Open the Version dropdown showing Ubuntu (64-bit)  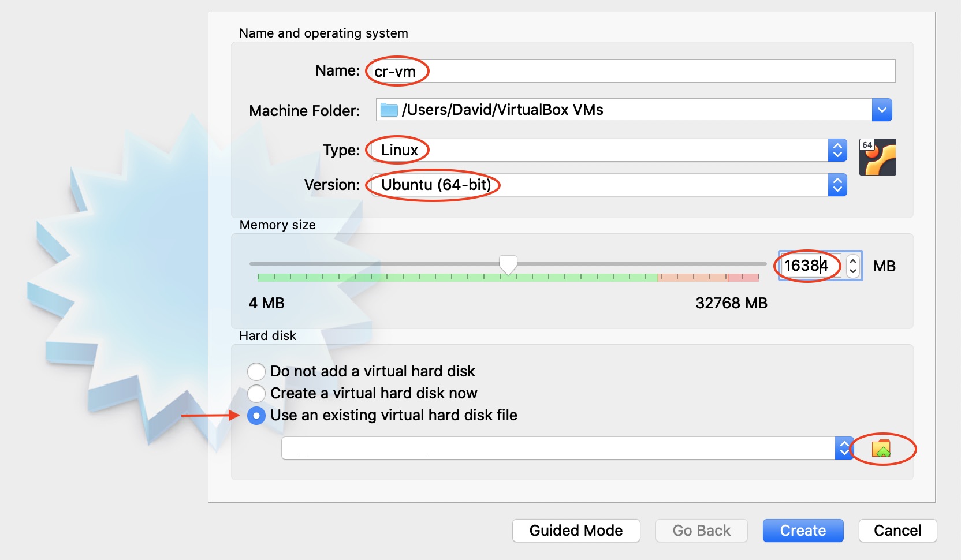[x=837, y=185]
